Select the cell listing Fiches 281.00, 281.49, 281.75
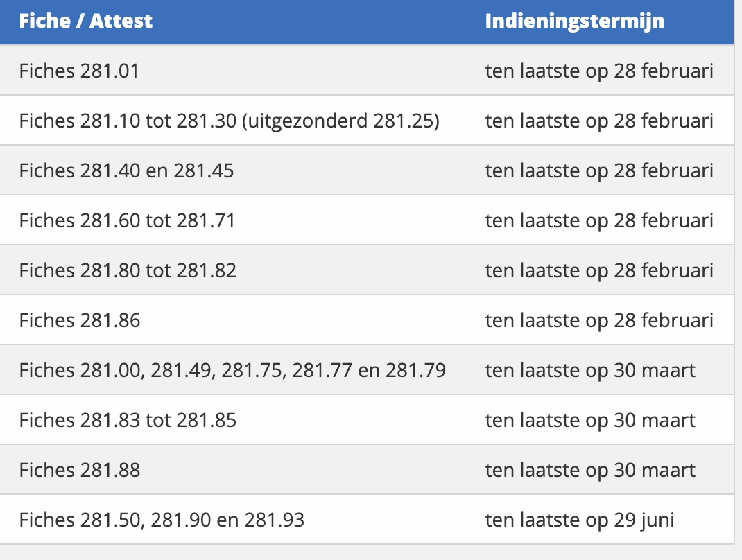 click(232, 370)
